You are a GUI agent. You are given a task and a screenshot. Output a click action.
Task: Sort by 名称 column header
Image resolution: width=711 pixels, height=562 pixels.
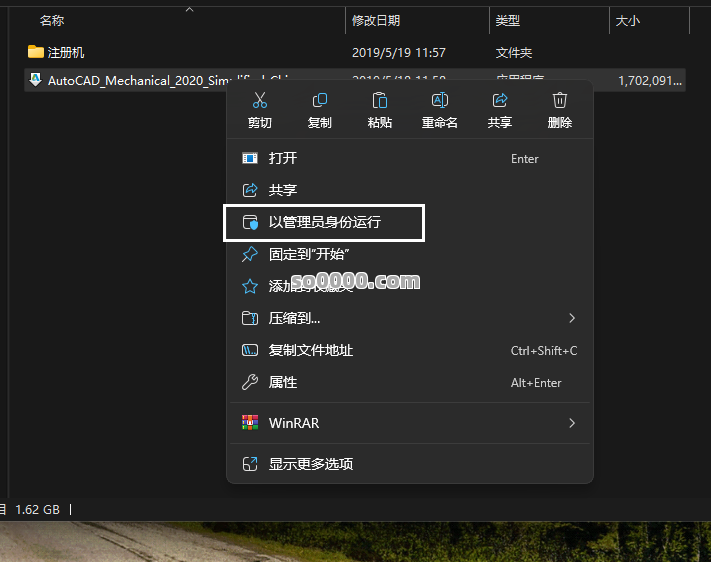(x=51, y=20)
